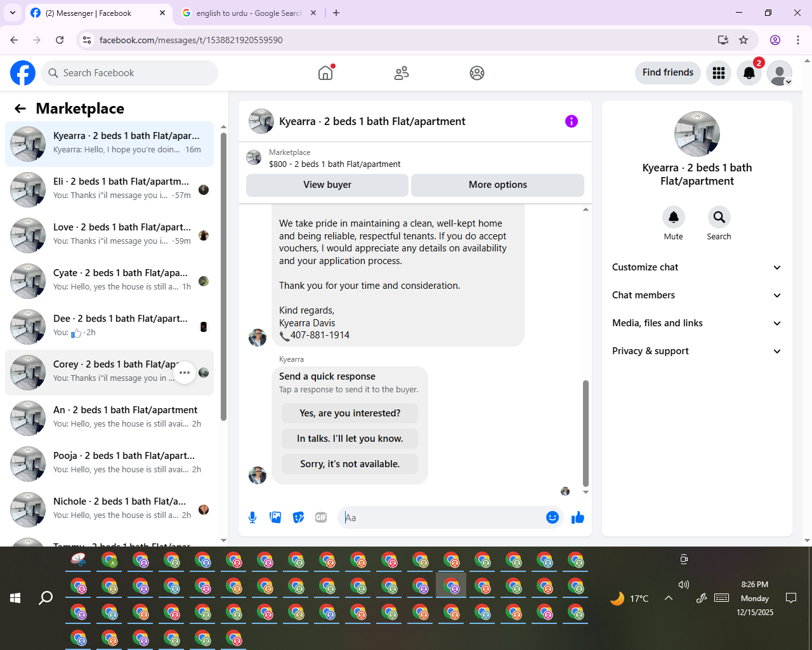The height and width of the screenshot is (650, 812).
Task: Send a thumbs-up like
Action: [578, 517]
